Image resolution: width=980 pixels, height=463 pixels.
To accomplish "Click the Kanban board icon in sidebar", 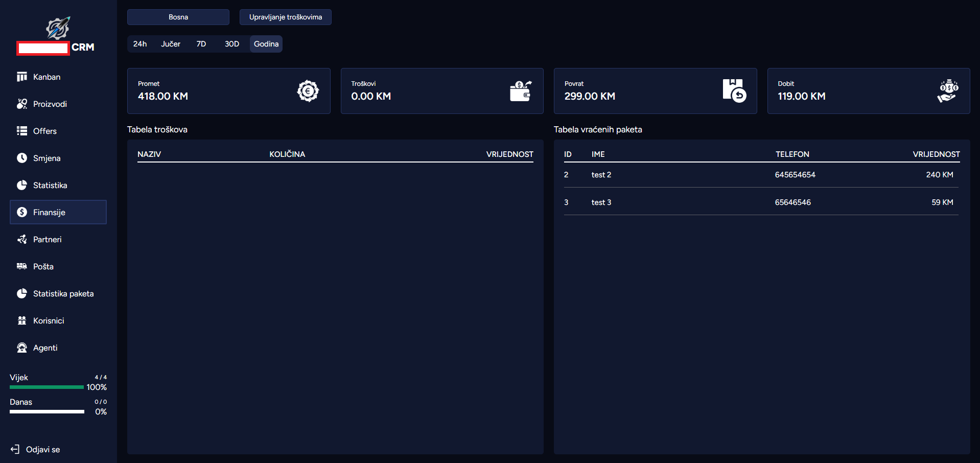I will pos(22,77).
